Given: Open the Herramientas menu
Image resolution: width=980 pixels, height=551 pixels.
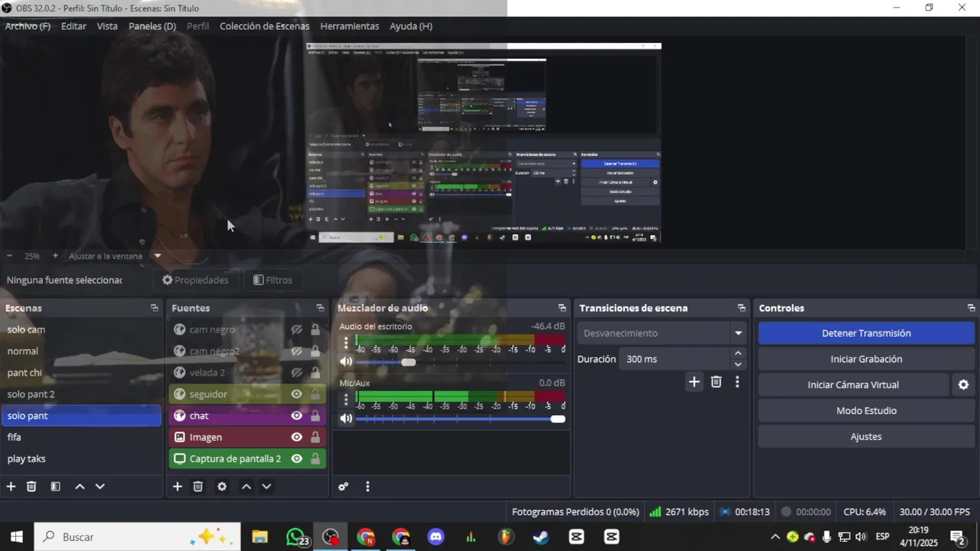Looking at the screenshot, I should [349, 26].
